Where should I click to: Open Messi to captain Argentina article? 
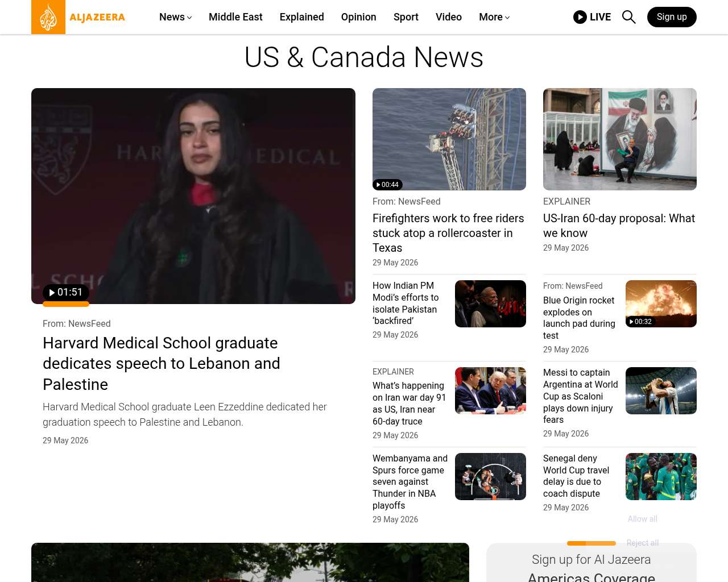[580, 396]
